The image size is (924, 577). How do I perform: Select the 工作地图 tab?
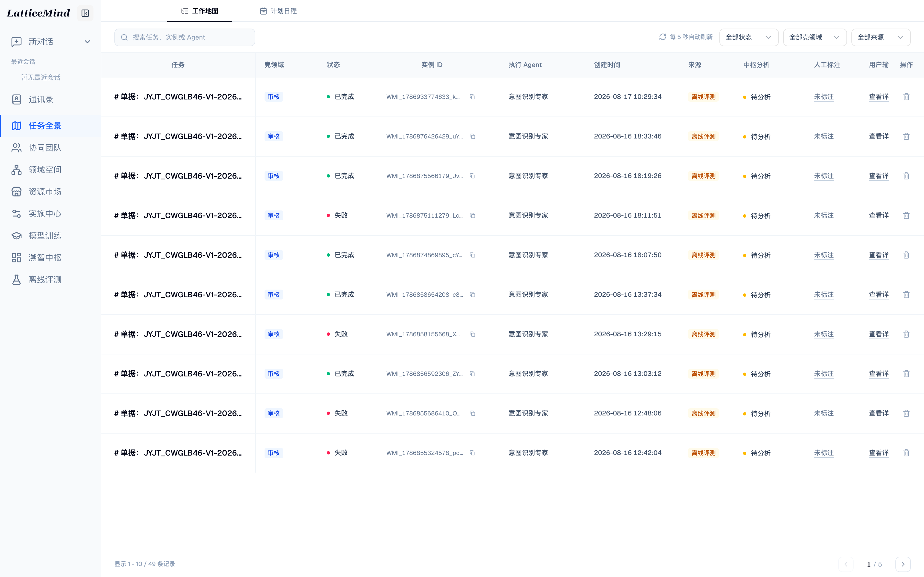(200, 11)
